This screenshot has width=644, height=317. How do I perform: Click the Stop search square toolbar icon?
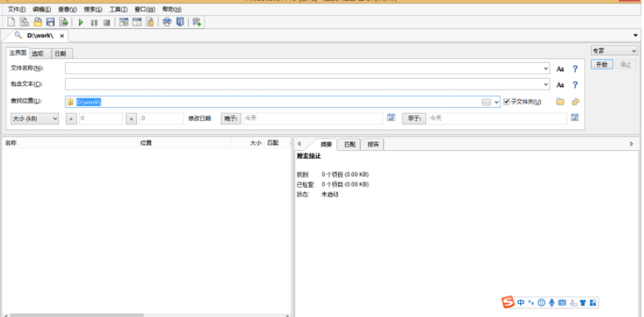[107, 22]
